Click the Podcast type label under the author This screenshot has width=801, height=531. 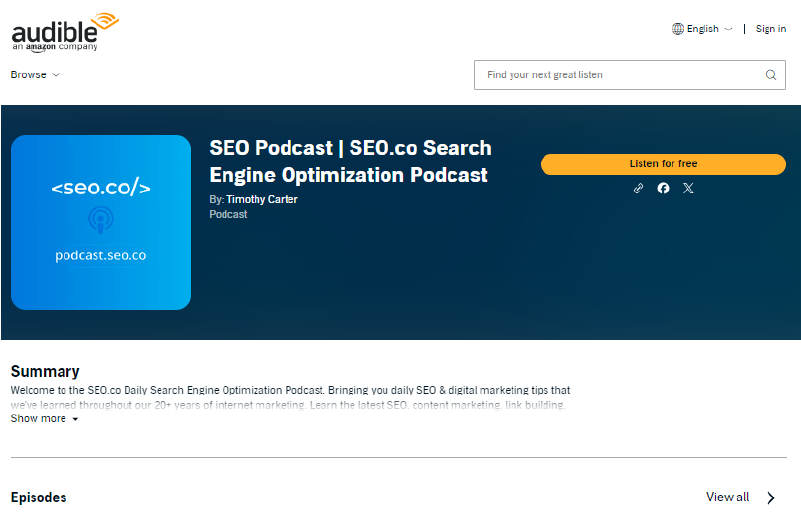[228, 214]
